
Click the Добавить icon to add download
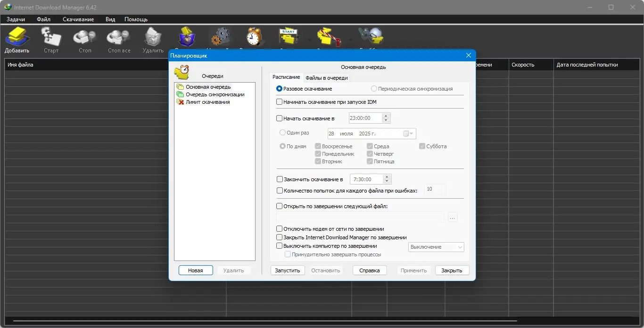pyautogui.click(x=17, y=35)
